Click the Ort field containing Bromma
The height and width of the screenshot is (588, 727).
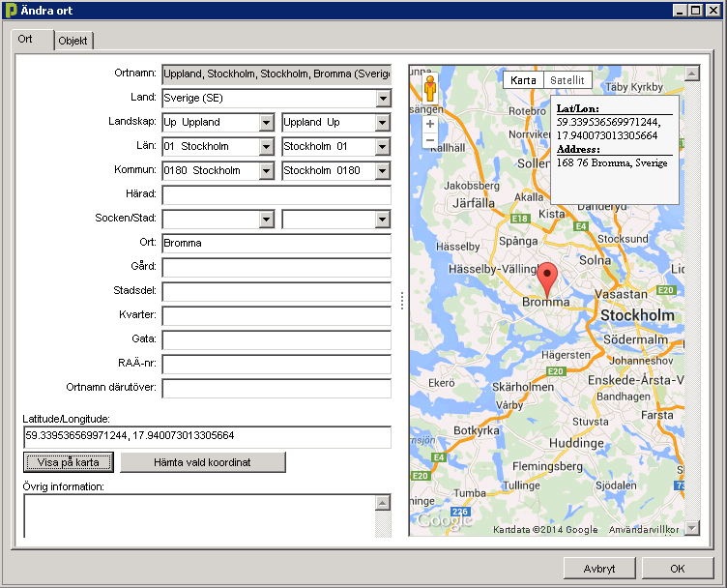tap(276, 243)
